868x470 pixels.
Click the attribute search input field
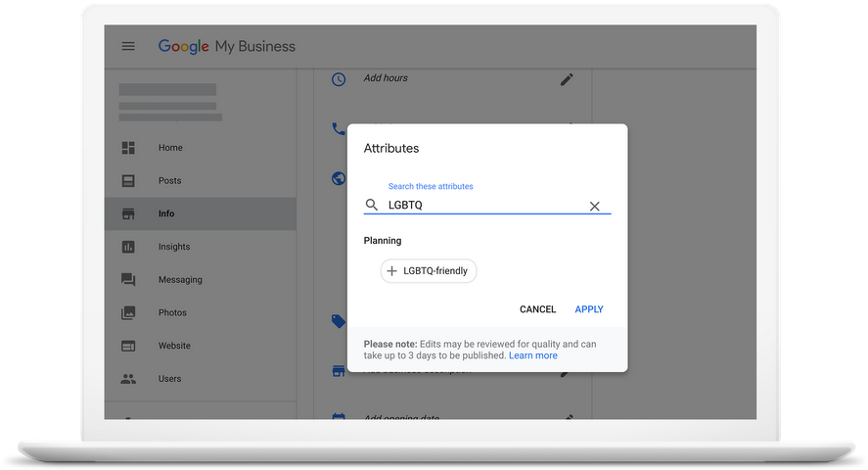(x=484, y=206)
